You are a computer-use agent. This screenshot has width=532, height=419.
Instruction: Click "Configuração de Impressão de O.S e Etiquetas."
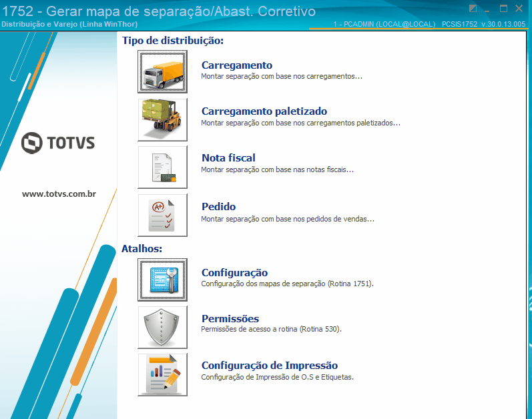277,378
